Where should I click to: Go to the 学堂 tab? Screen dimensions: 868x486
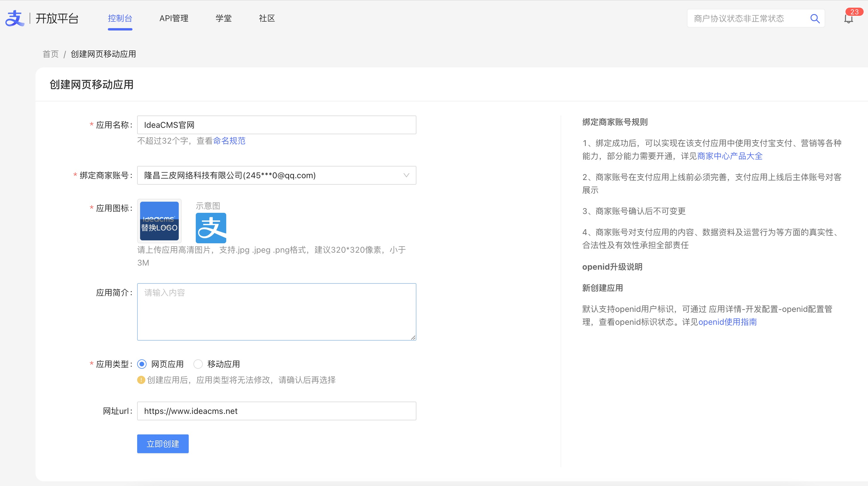[x=224, y=18]
